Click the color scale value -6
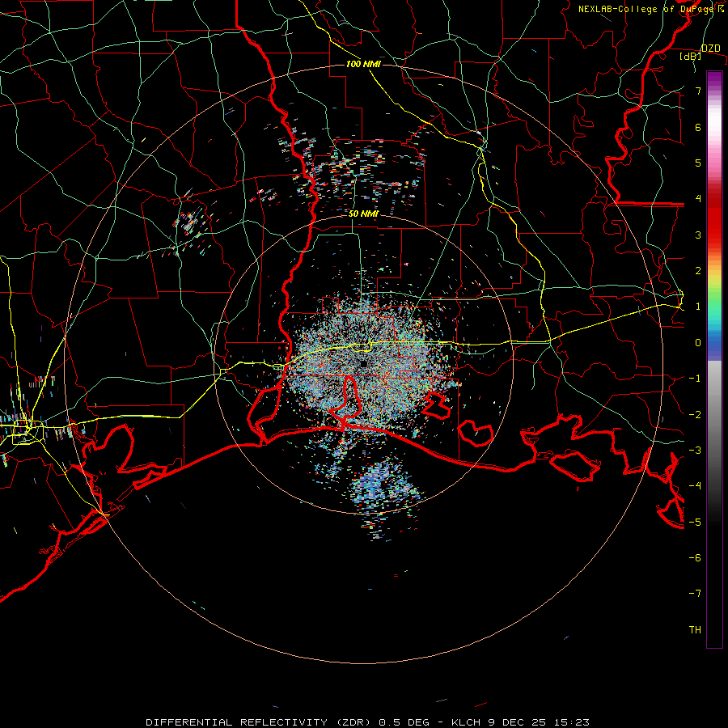The image size is (728, 728). (x=695, y=558)
